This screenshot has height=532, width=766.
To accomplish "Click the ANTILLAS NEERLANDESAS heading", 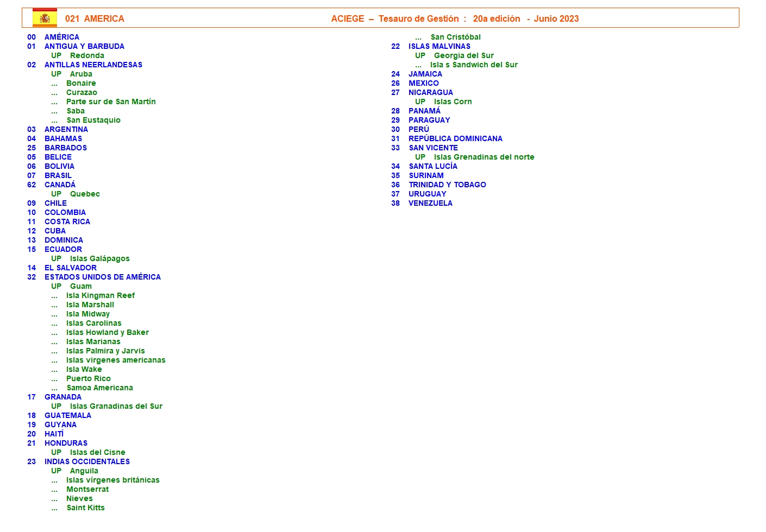I will coord(93,65).
